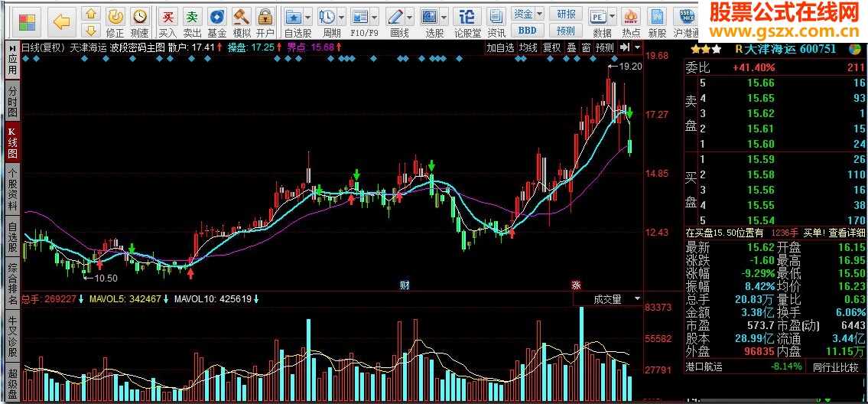
Task: Click the 卖出 sell icon
Action: 192,15
